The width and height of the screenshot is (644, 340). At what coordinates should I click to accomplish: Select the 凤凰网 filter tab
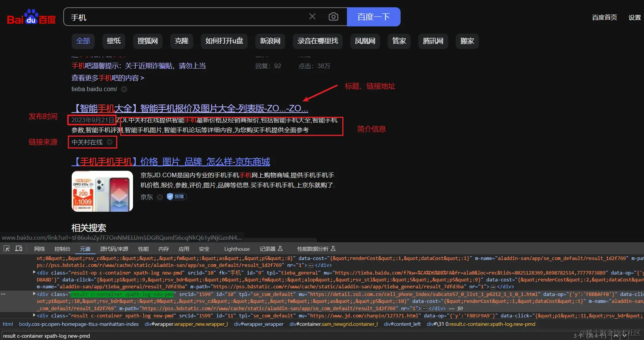365,41
